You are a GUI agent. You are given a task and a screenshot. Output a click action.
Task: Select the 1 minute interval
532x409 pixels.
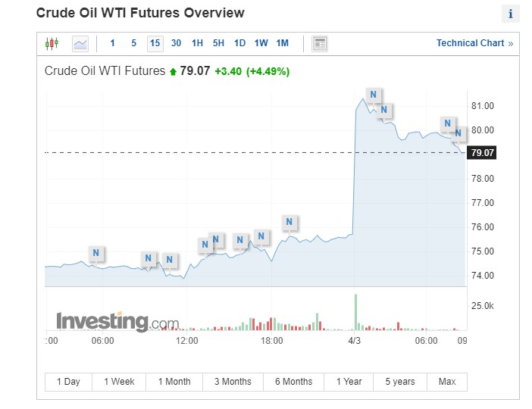click(x=113, y=43)
